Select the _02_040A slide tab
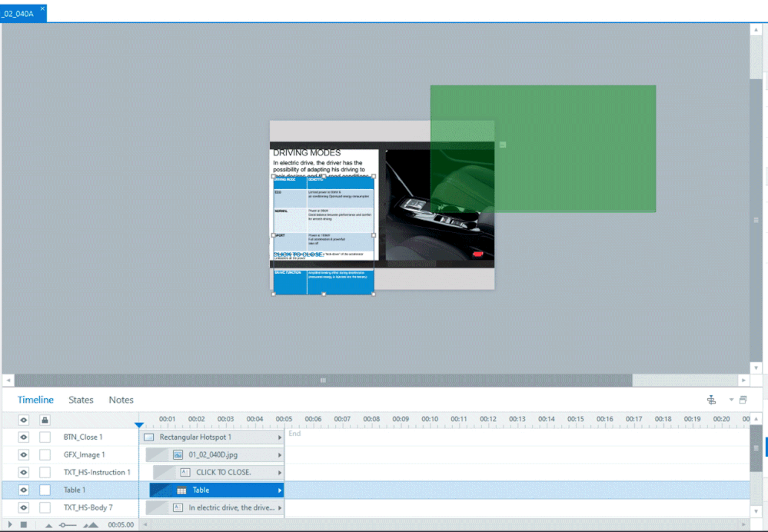The image size is (768, 532). pyautogui.click(x=18, y=14)
